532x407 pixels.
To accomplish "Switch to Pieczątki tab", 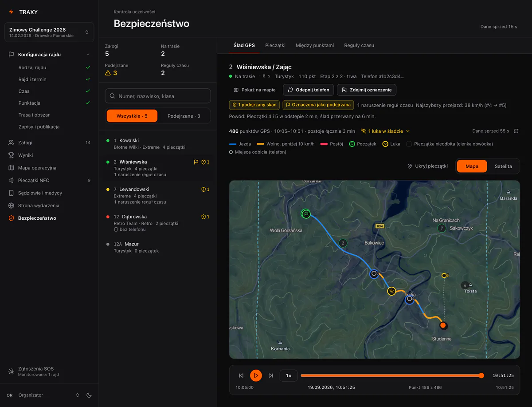I will pyautogui.click(x=275, y=45).
